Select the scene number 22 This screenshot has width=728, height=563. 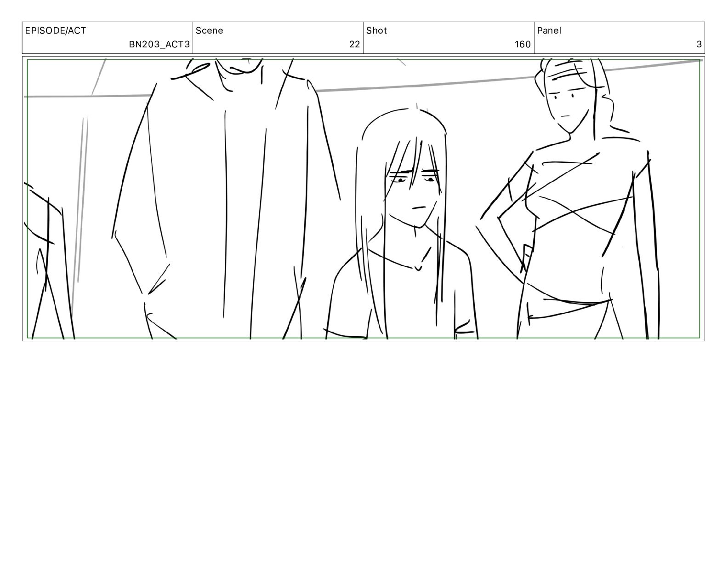pos(354,45)
